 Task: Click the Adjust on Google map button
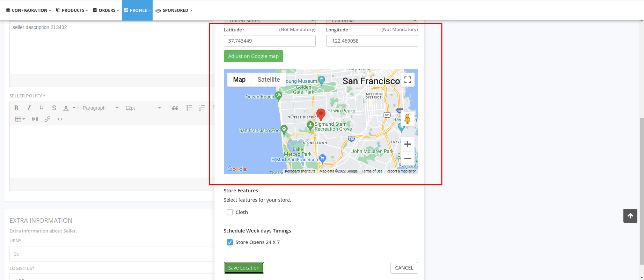point(253,56)
